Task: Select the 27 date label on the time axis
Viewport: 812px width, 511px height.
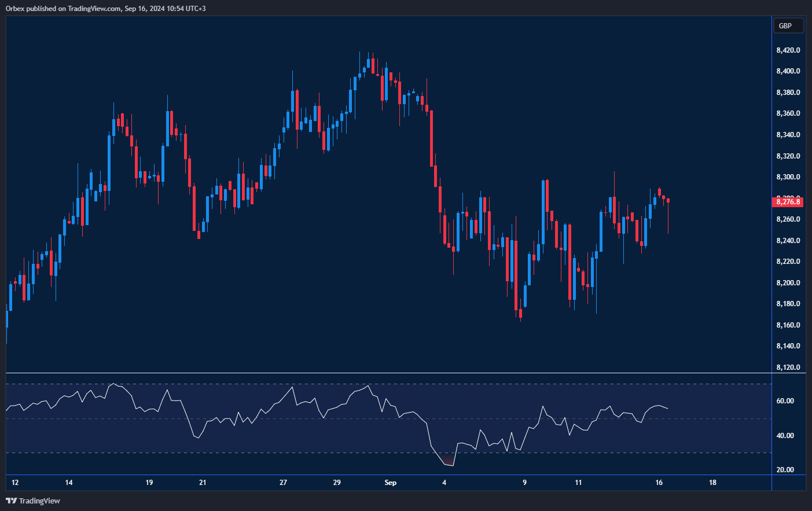Action: click(283, 483)
